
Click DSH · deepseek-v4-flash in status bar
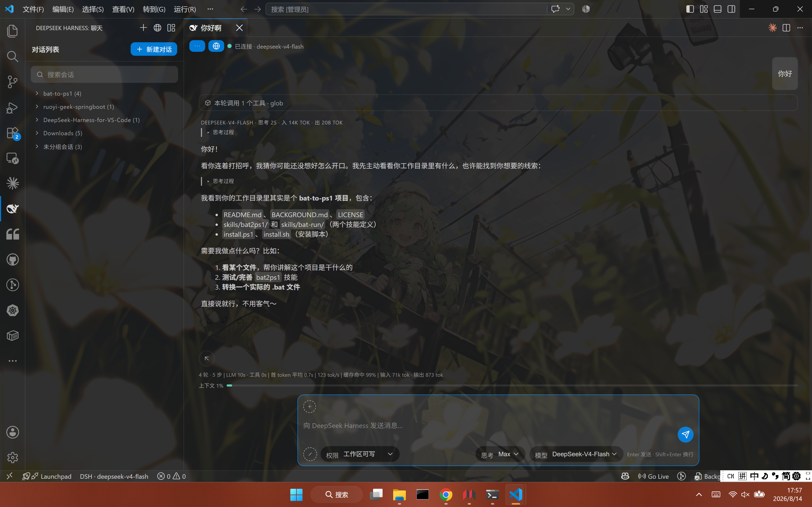pyautogui.click(x=114, y=476)
